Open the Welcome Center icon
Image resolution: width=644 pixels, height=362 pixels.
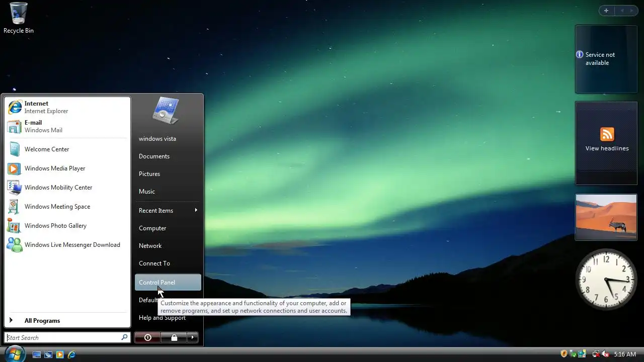coord(15,149)
